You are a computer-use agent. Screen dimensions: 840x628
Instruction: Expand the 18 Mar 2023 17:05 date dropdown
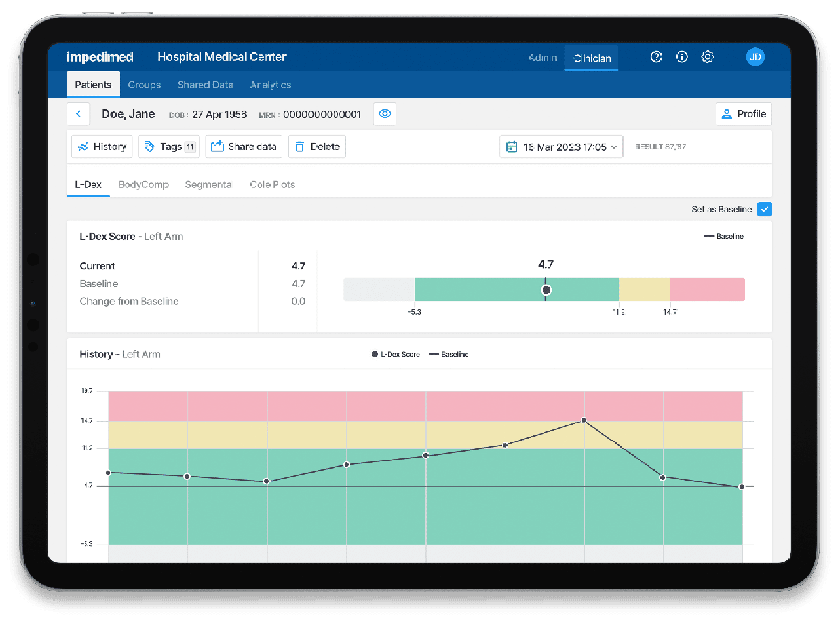tap(561, 147)
